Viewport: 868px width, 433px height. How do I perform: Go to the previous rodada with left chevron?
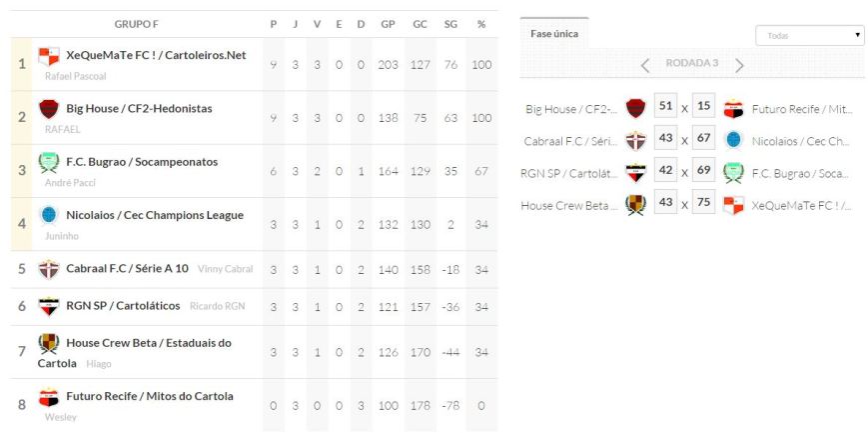tap(645, 65)
